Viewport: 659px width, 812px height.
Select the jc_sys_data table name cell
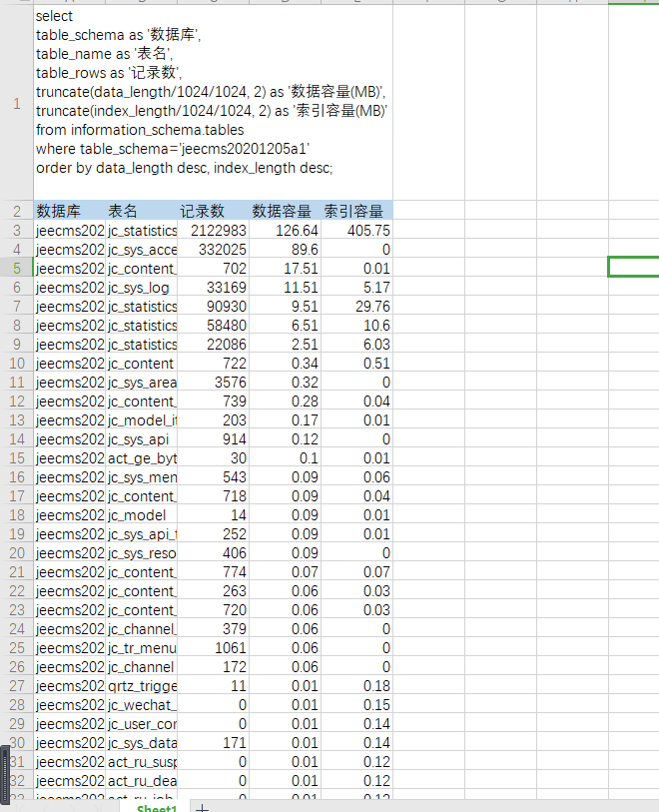click(x=142, y=743)
